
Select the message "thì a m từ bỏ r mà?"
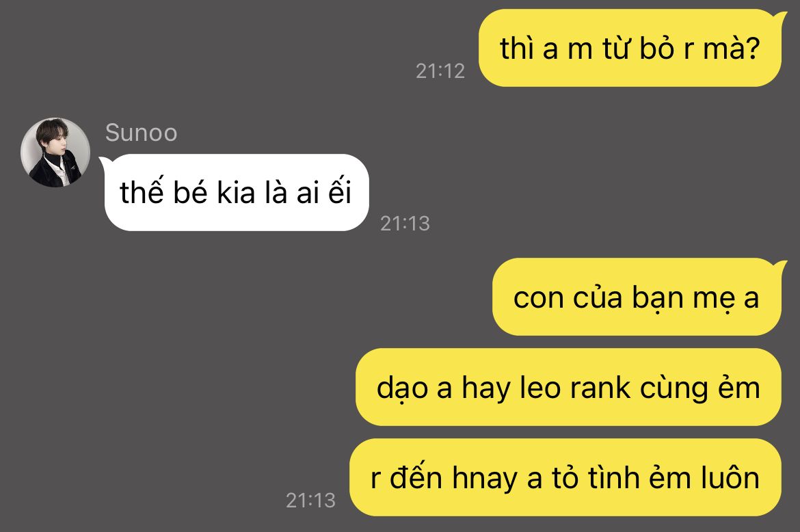(630, 48)
